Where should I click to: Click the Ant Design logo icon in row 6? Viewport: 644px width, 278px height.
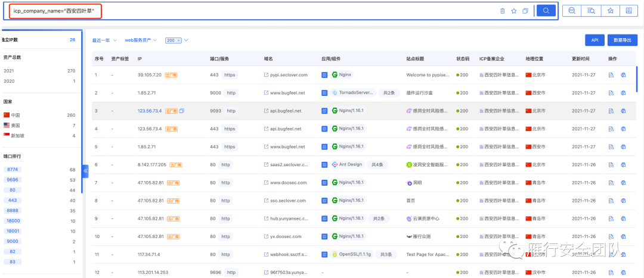tap(335, 164)
